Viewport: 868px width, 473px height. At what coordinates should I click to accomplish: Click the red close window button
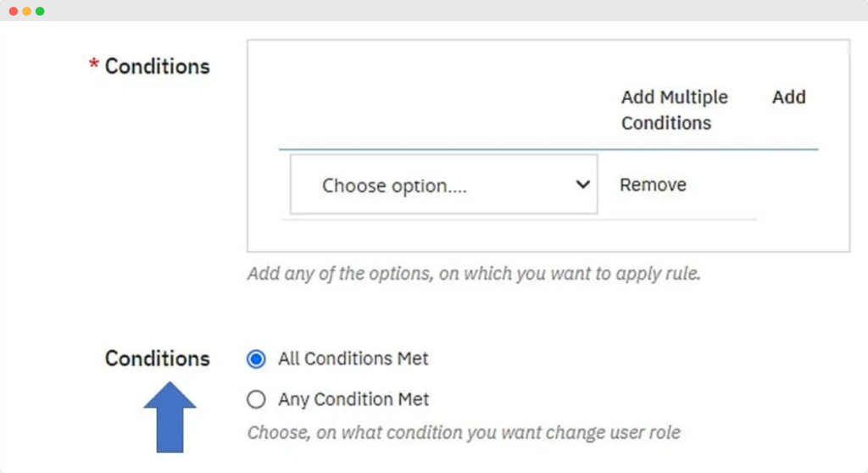(14, 11)
